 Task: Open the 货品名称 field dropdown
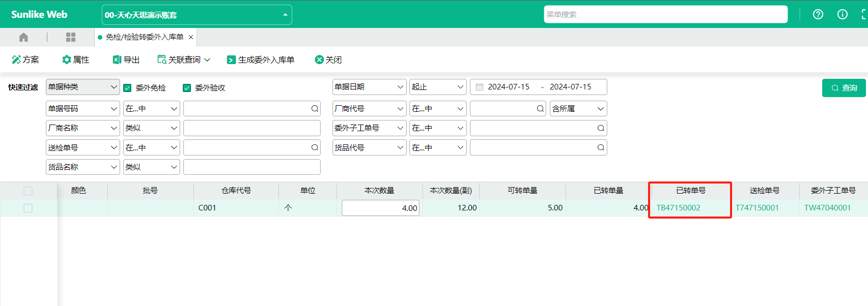click(x=83, y=167)
